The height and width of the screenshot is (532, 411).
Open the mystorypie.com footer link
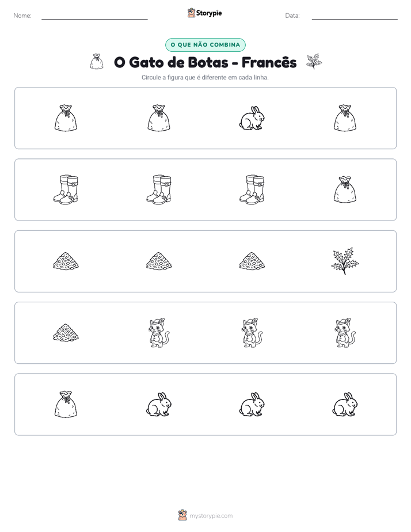(205, 515)
